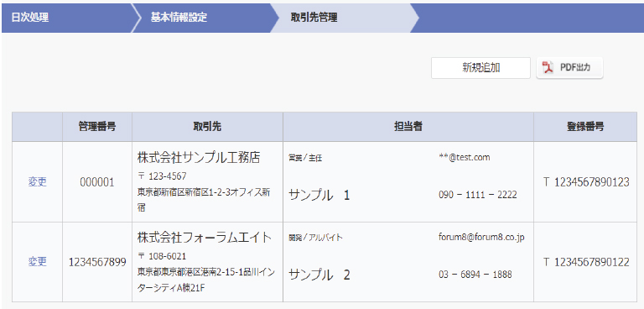
Task: Click the **@test.com email address
Action: [x=464, y=157]
